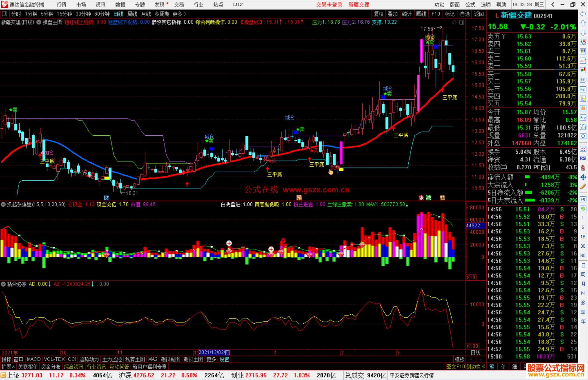Switch to 15-minute period in sidebar
The image size is (588, 380).
(583, 237)
